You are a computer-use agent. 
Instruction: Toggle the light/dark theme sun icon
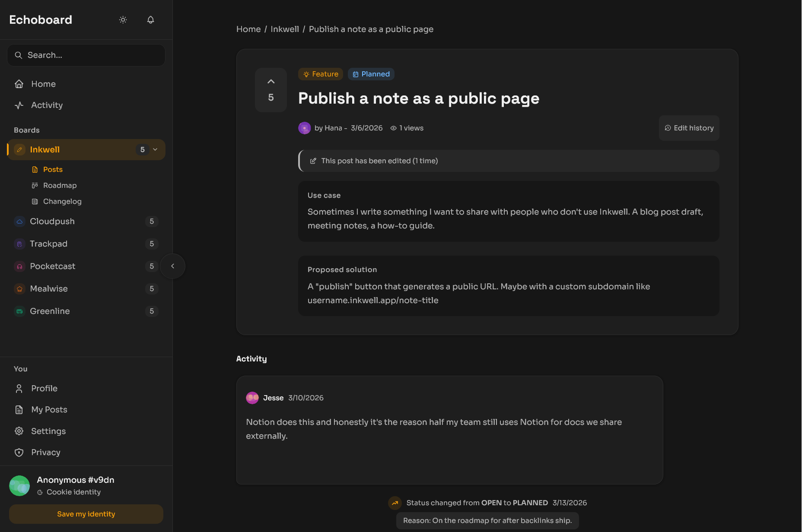coord(123,20)
